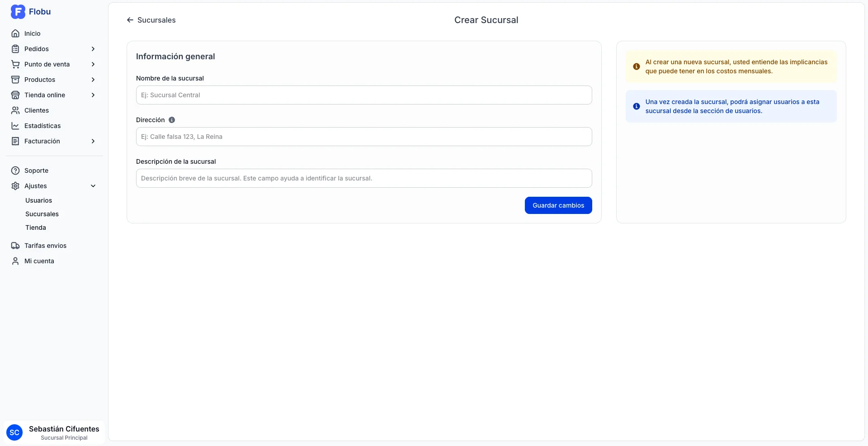Expand the Punto de venta chevron

(x=93, y=64)
